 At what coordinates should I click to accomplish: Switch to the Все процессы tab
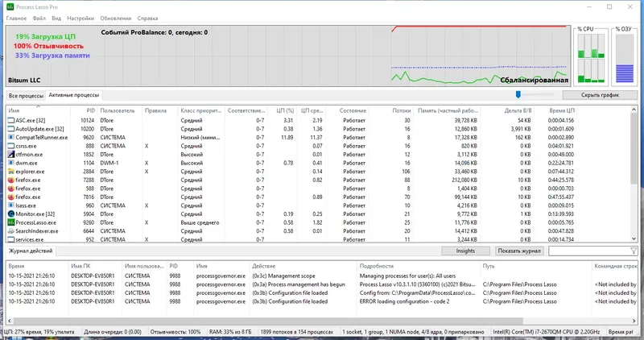click(26, 95)
